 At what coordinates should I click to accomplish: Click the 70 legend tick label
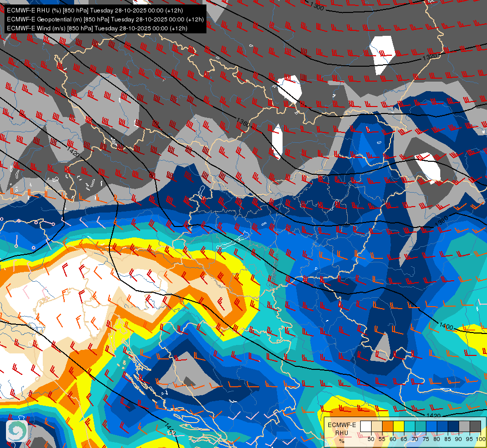click(415, 439)
